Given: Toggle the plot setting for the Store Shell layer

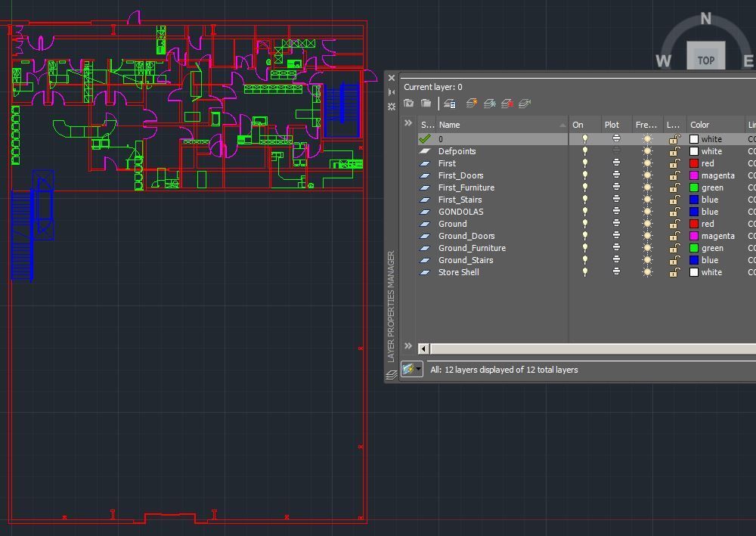Looking at the screenshot, I should click(x=616, y=272).
